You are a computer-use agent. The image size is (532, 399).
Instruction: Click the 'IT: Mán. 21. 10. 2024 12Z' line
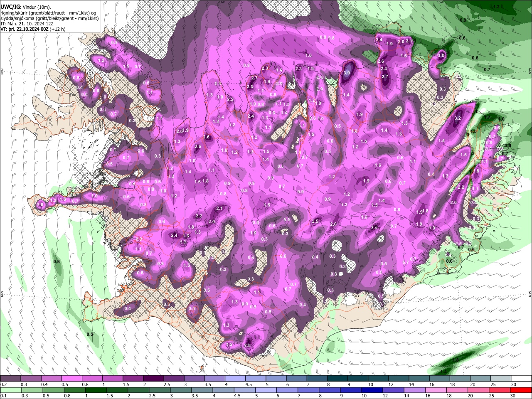pyautogui.click(x=27, y=24)
